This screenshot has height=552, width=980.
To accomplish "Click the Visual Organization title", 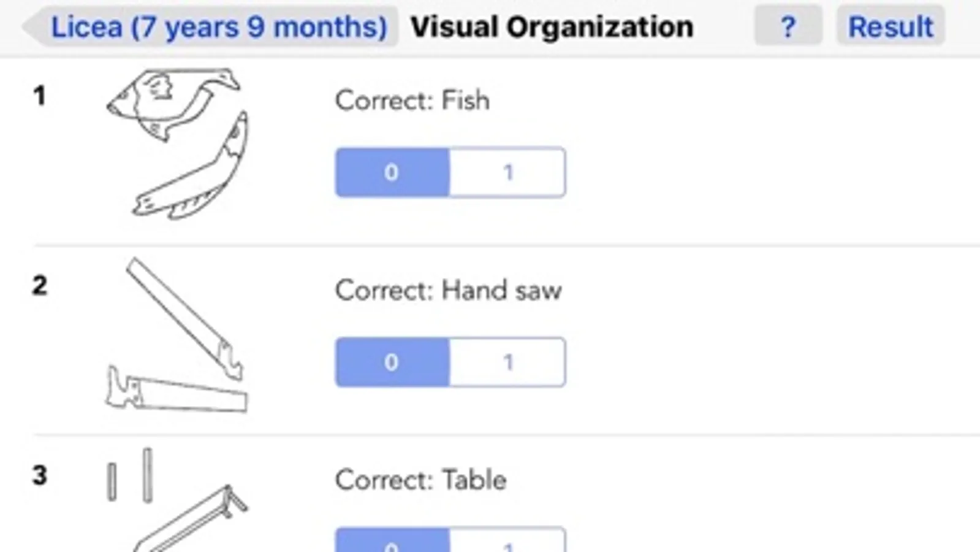I will [552, 27].
